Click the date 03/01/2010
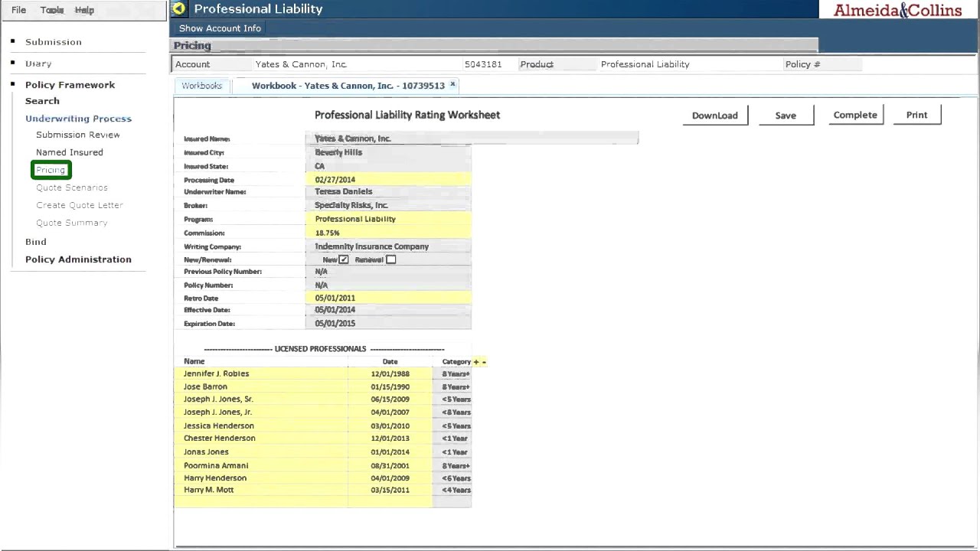This screenshot has width=980, height=551. pos(390,425)
